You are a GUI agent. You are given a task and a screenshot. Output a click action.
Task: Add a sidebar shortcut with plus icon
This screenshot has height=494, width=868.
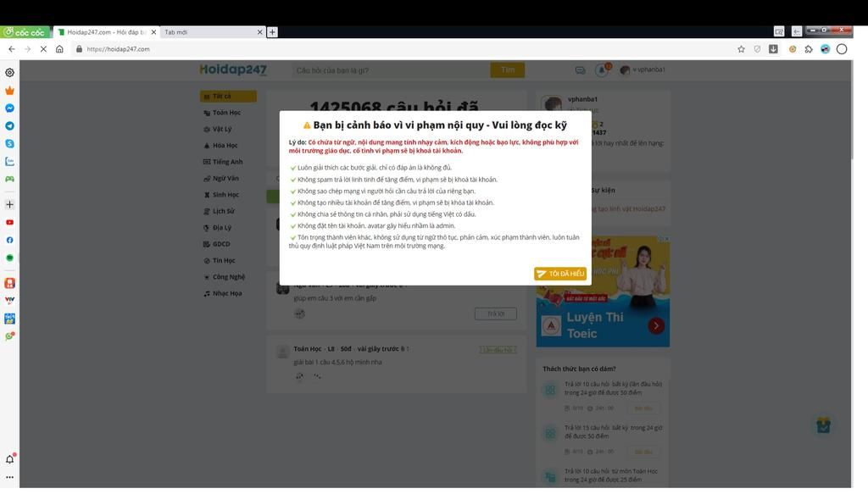[x=9, y=204]
